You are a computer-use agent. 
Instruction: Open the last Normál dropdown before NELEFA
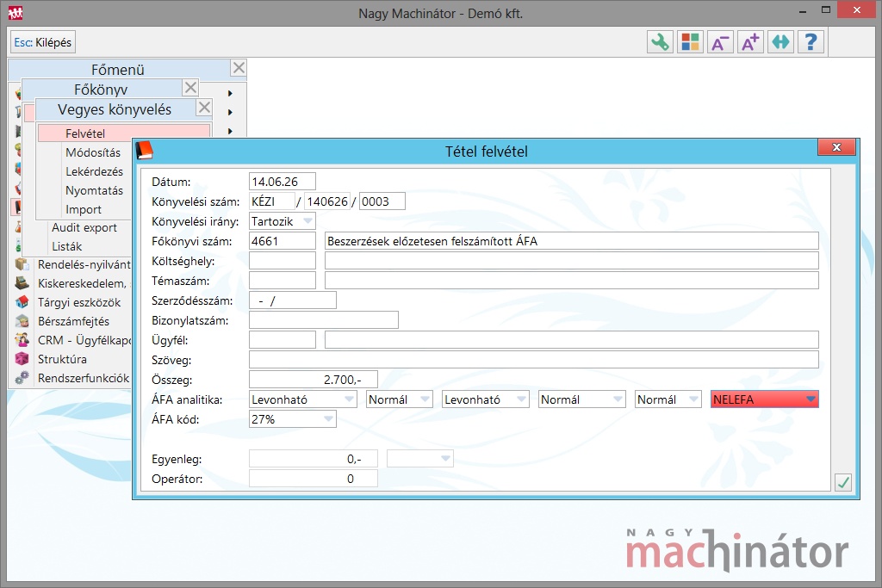click(694, 399)
